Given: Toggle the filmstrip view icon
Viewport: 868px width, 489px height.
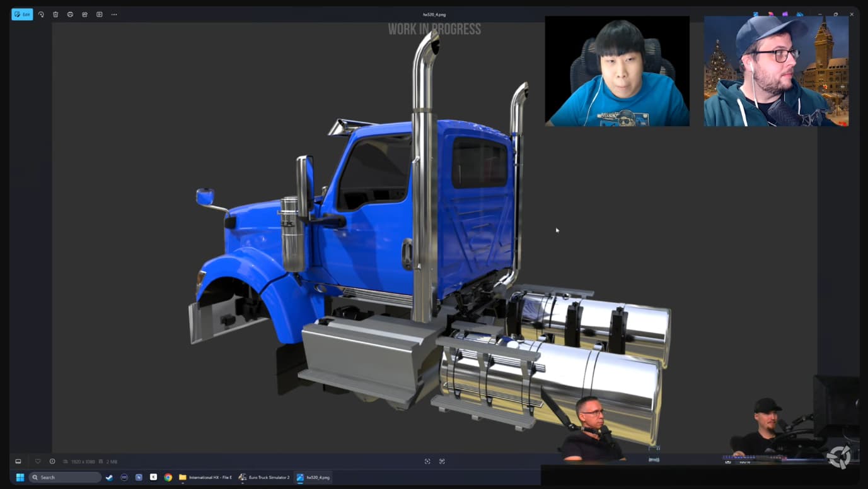Looking at the screenshot, I should click(18, 461).
